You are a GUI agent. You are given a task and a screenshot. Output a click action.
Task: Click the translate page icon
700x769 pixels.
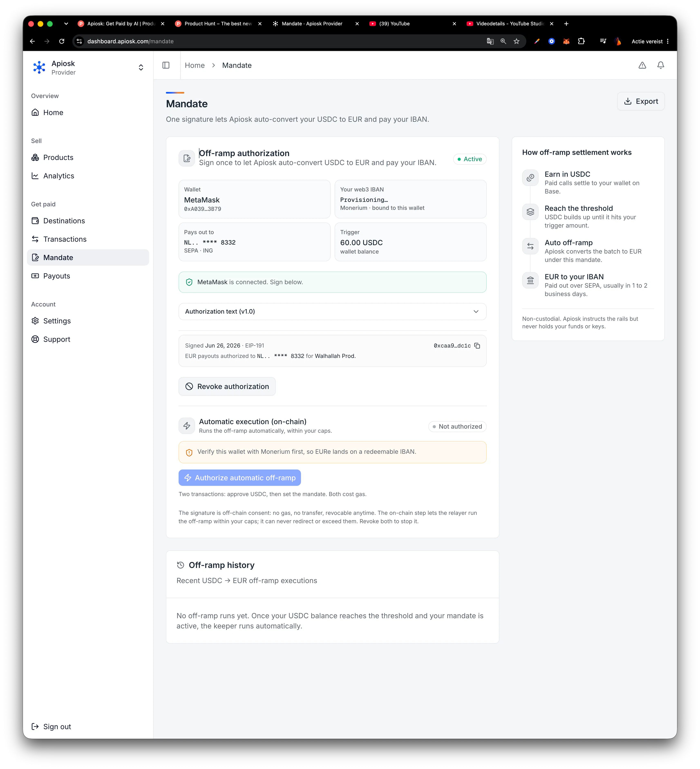tap(490, 41)
